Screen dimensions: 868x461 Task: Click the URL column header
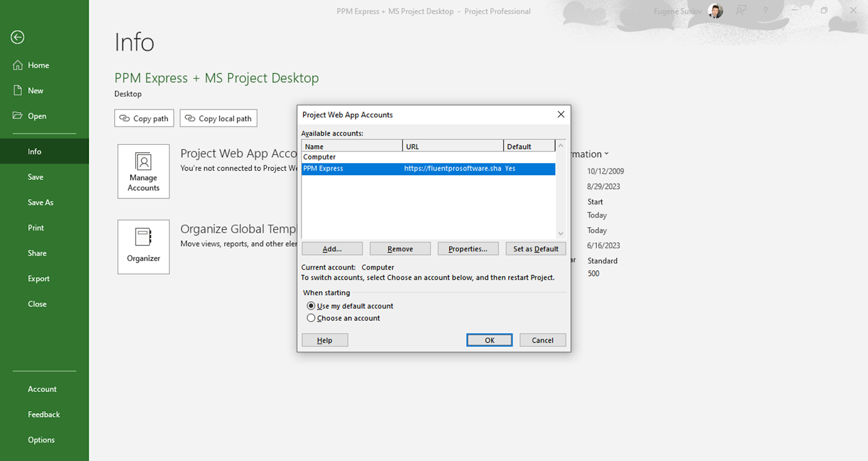(453, 146)
